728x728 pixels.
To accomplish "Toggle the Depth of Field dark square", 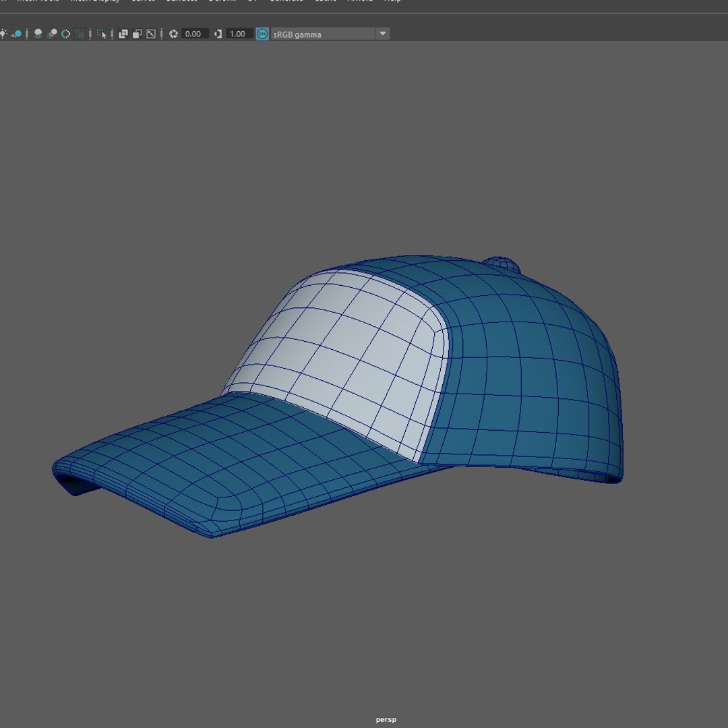I will point(80,34).
